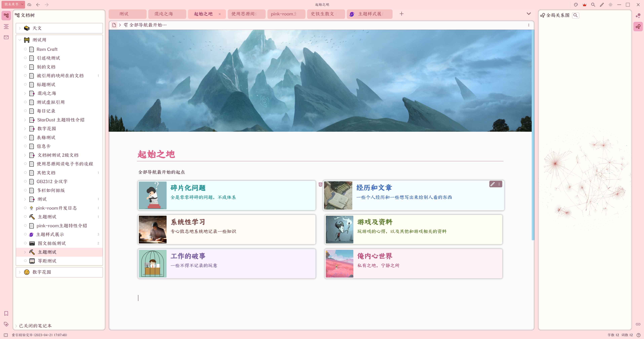Collapse the 测试用 notebook
This screenshot has height=339, width=644.
(x=20, y=40)
